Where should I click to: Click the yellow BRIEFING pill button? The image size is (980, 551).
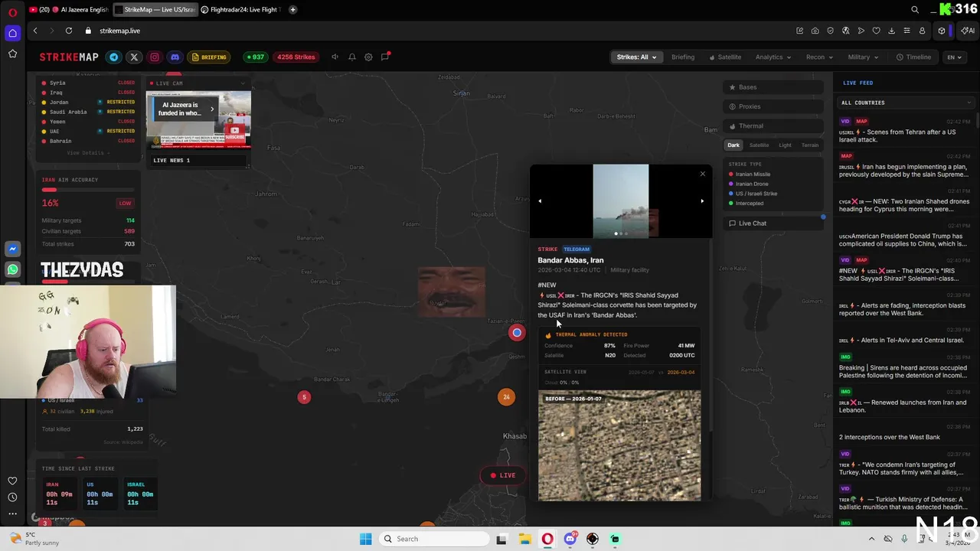[209, 57]
